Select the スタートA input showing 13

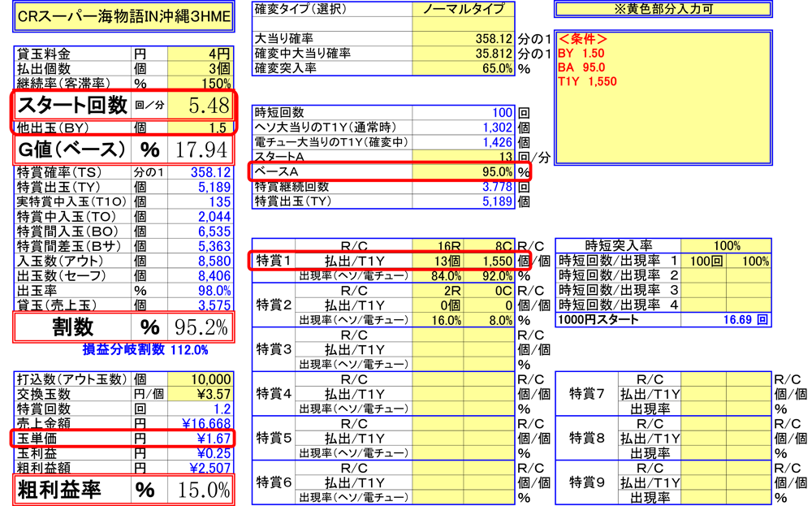(x=464, y=157)
